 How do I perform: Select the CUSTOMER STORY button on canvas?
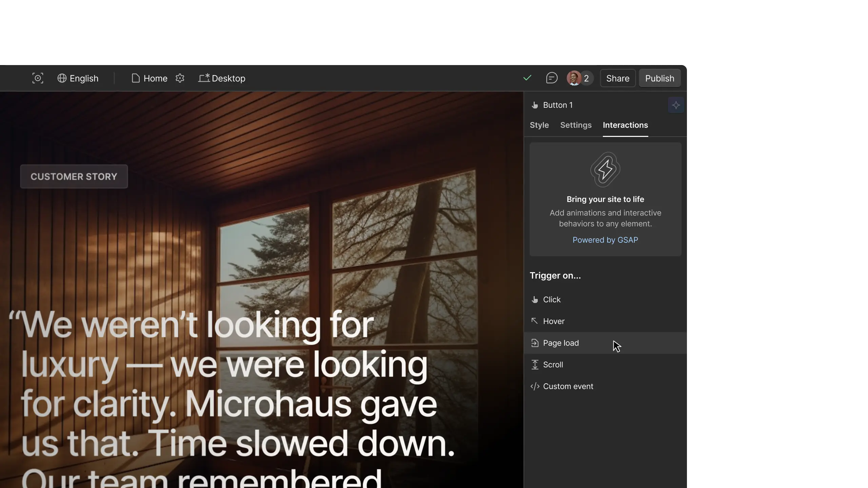pos(74,177)
